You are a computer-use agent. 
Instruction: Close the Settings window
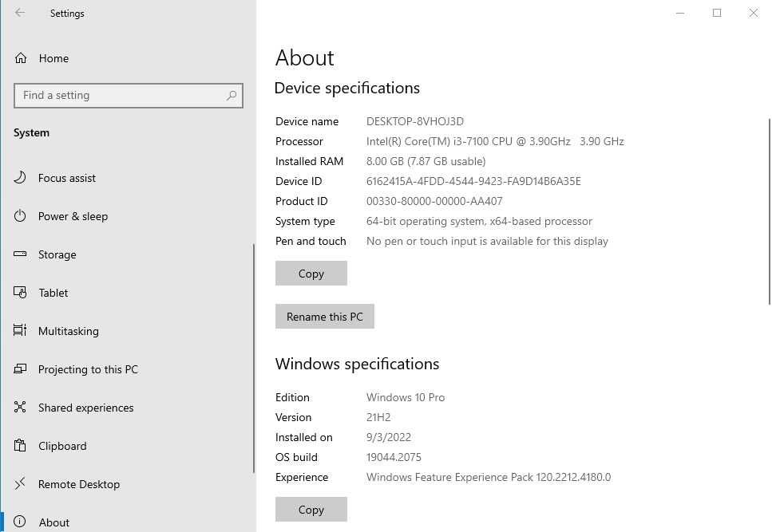tap(754, 13)
